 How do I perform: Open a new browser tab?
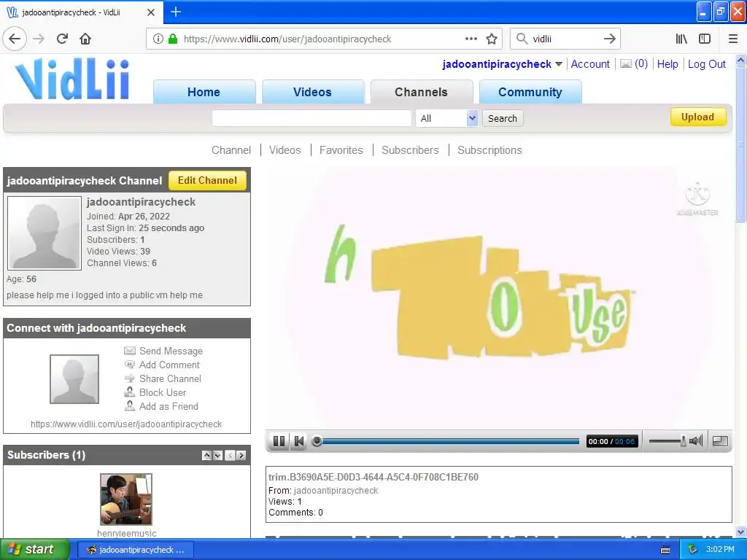pyautogui.click(x=176, y=12)
